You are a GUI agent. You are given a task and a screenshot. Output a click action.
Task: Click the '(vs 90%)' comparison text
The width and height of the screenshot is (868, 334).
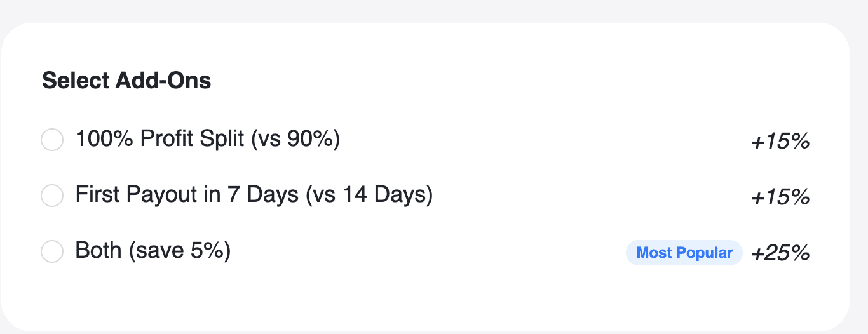pyautogui.click(x=295, y=139)
